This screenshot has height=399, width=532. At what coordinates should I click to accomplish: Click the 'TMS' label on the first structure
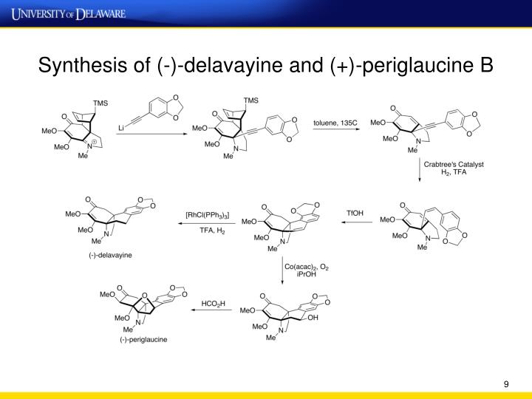pos(100,103)
